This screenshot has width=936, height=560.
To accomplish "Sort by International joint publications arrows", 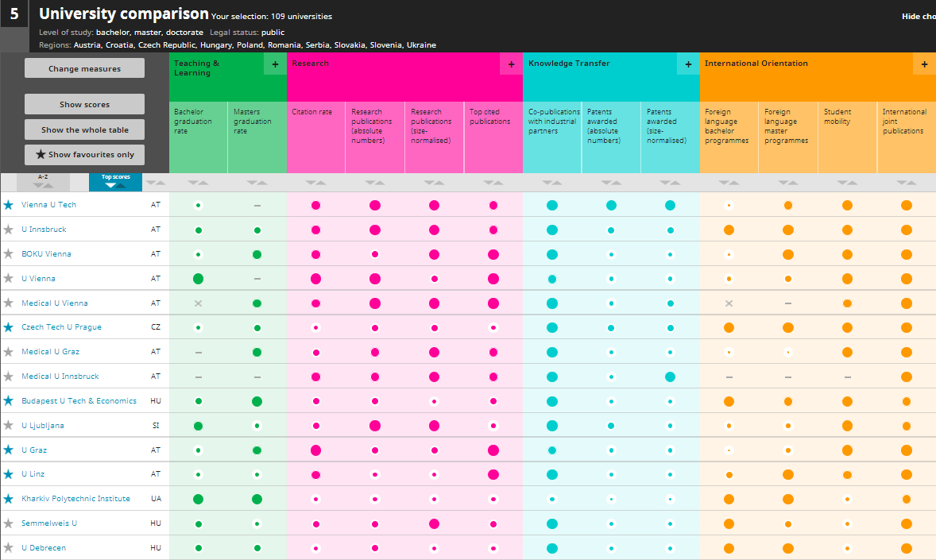I will click(x=906, y=183).
